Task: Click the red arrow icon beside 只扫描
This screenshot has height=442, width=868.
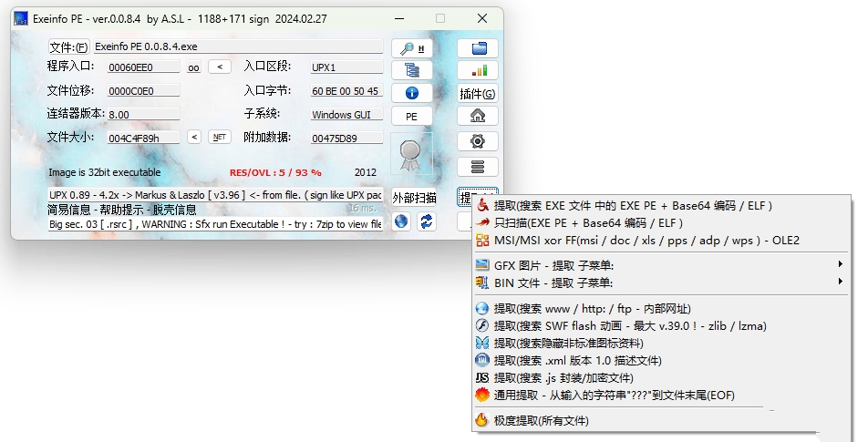Action: [x=482, y=222]
